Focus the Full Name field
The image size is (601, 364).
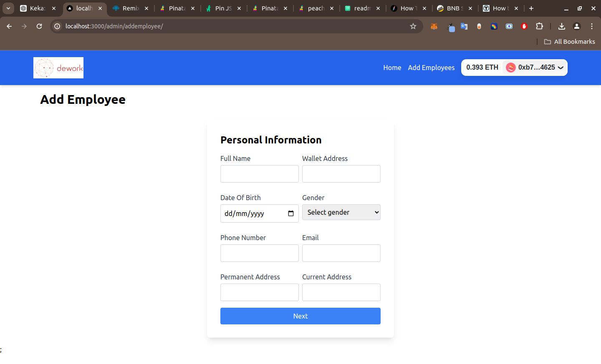click(x=260, y=174)
